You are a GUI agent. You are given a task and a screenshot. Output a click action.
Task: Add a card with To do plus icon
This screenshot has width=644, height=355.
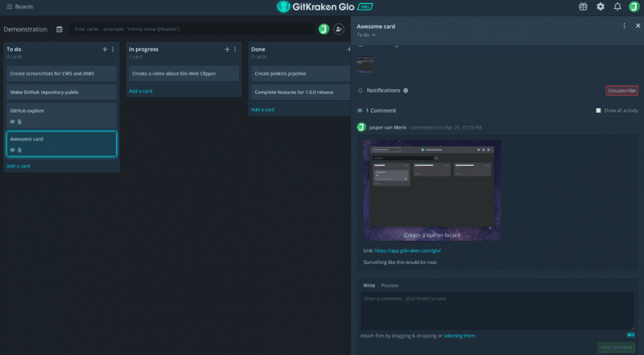click(x=105, y=49)
